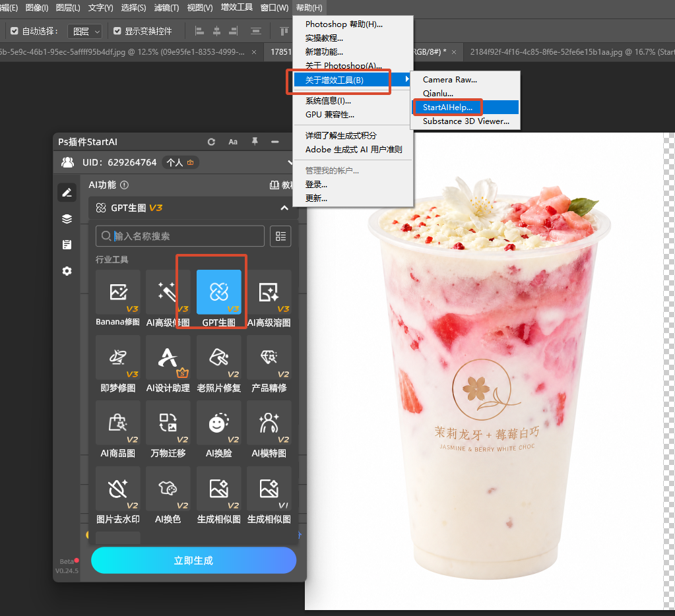Image resolution: width=675 pixels, height=616 pixels.
Task: Toggle the 自动选择 checkbox
Action: tap(15, 31)
